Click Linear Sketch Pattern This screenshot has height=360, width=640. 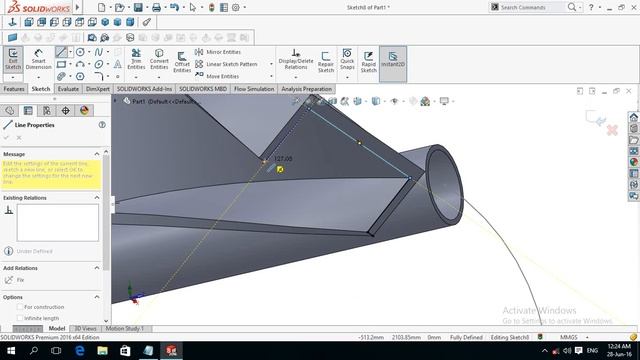(227, 64)
